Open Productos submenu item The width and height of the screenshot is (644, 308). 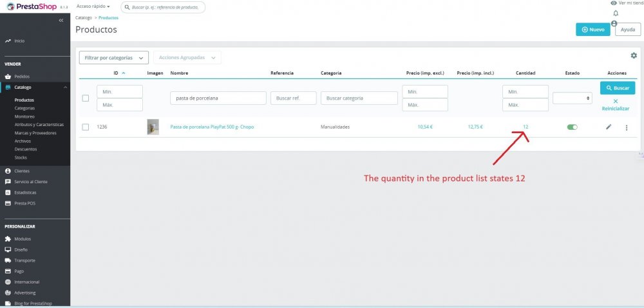(x=24, y=100)
